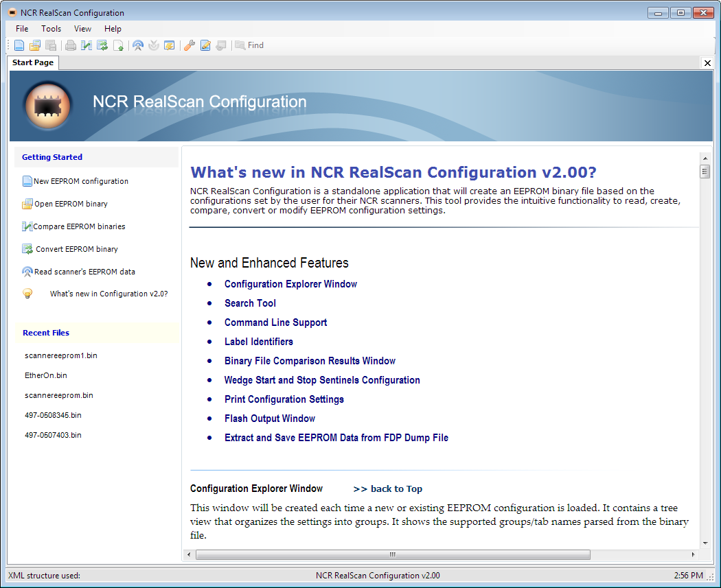Click the Label Identifiers link
Image resolution: width=721 pixels, height=588 pixels.
tap(258, 342)
